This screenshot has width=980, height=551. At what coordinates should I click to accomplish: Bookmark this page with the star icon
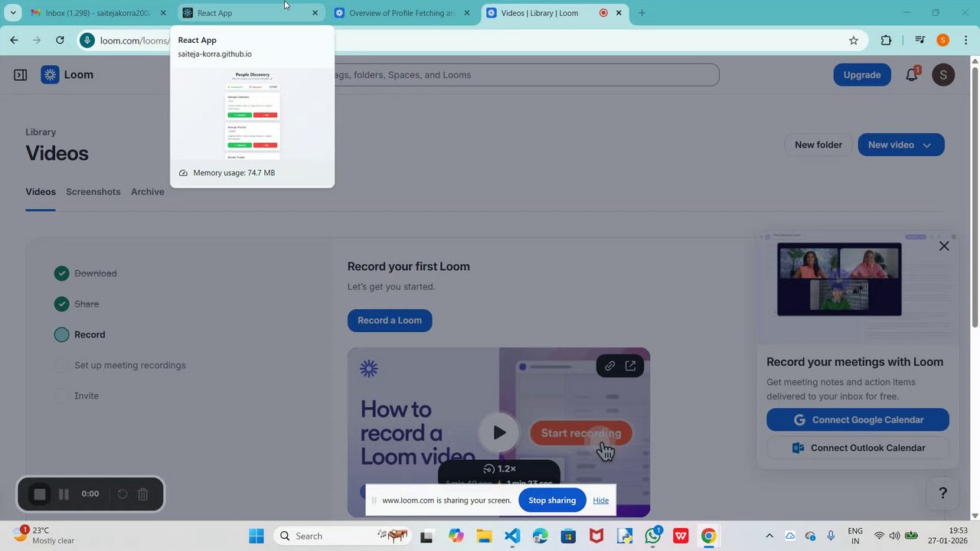pyautogui.click(x=854, y=41)
